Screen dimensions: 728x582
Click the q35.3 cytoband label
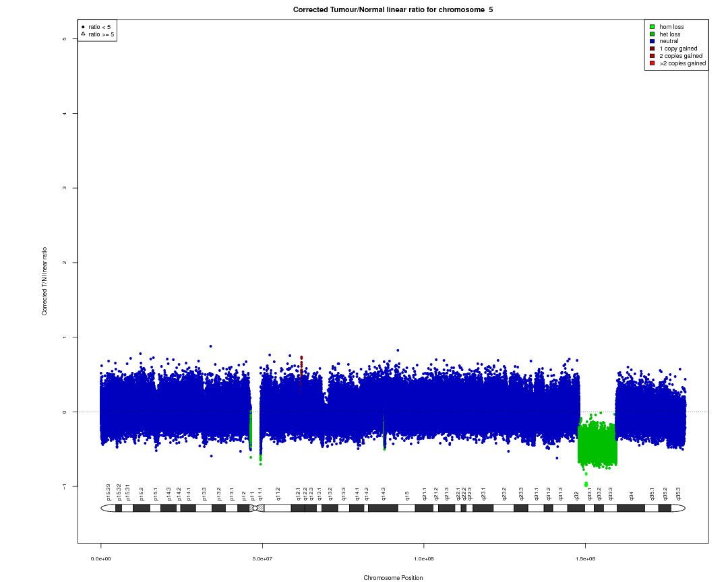pos(678,493)
